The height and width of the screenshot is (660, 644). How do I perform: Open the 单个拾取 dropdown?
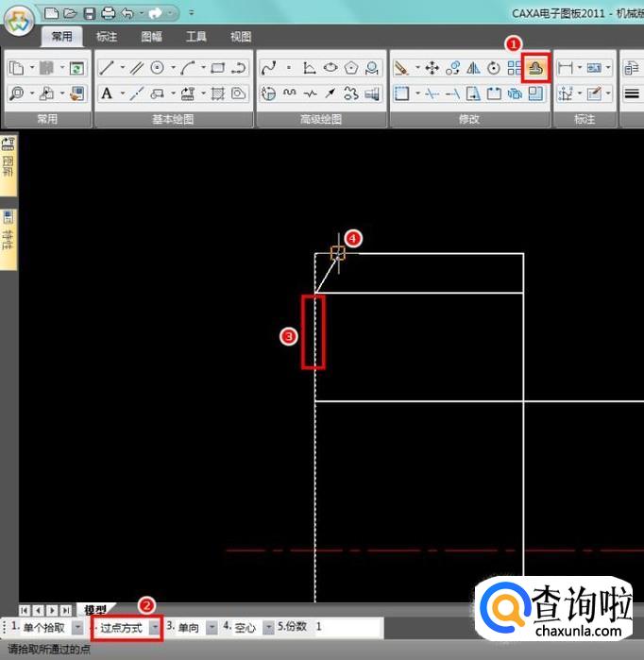click(77, 628)
